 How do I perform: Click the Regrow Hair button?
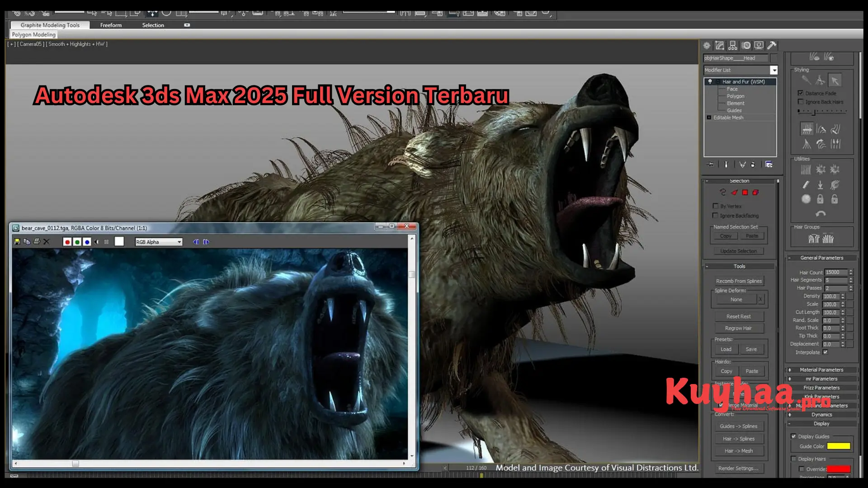coord(739,328)
